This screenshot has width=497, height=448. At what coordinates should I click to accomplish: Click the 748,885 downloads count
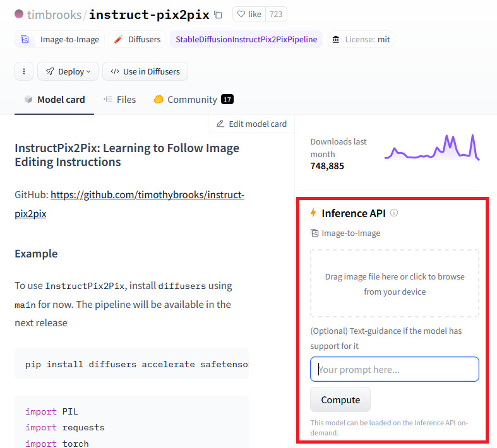pos(327,166)
